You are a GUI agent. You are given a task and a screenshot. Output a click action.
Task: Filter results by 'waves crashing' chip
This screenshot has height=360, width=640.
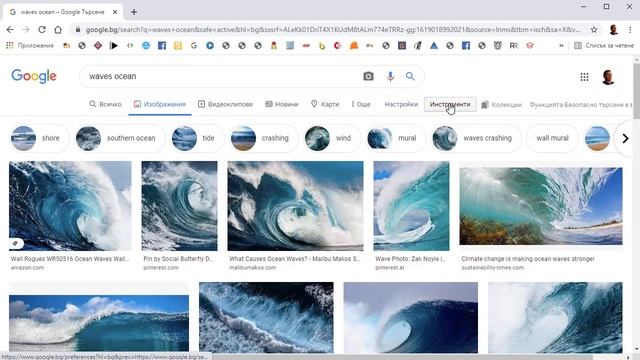pyautogui.click(x=476, y=138)
